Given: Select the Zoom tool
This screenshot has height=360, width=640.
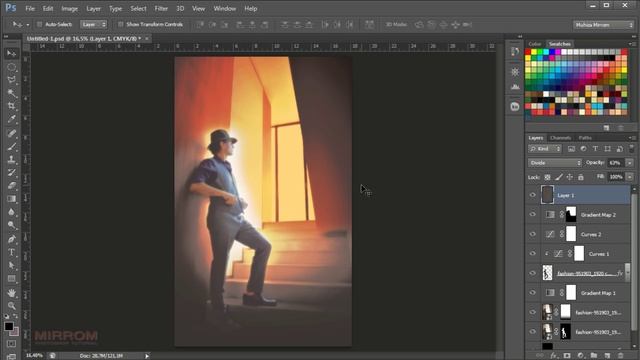Looking at the screenshot, I should pos(11,306).
